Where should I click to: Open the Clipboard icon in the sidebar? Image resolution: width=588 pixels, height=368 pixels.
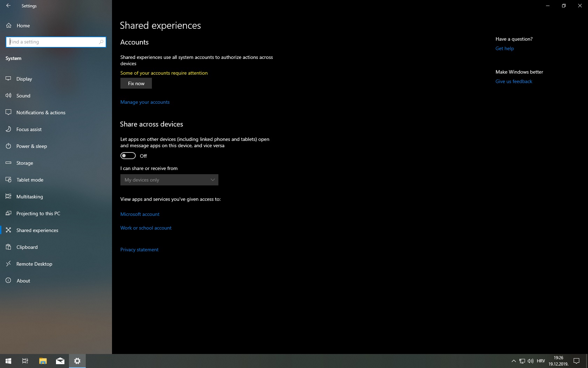click(8, 247)
